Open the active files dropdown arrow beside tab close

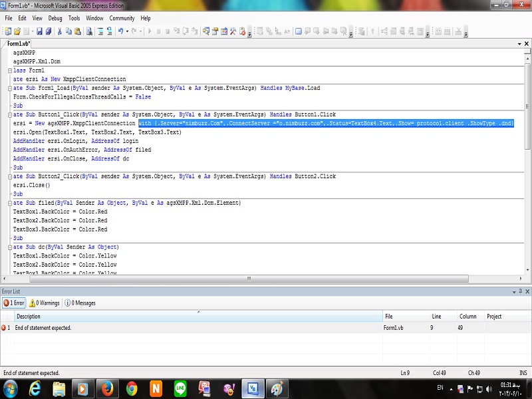click(519, 44)
